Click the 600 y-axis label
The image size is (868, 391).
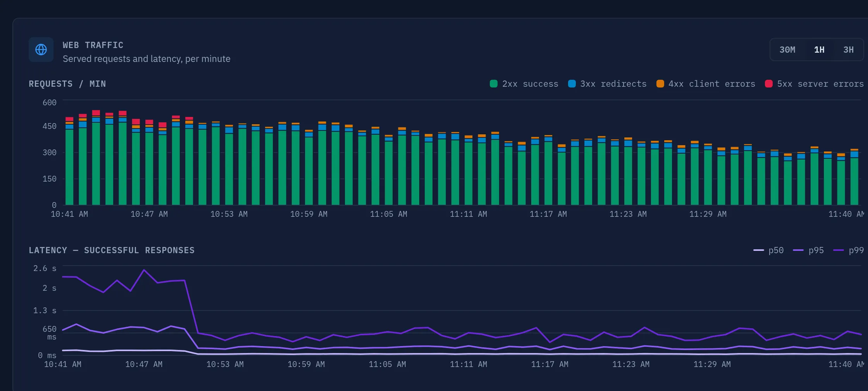point(50,103)
